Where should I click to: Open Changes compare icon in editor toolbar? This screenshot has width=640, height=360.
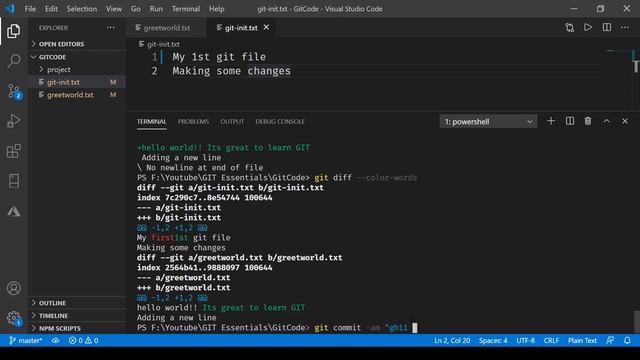(569, 28)
